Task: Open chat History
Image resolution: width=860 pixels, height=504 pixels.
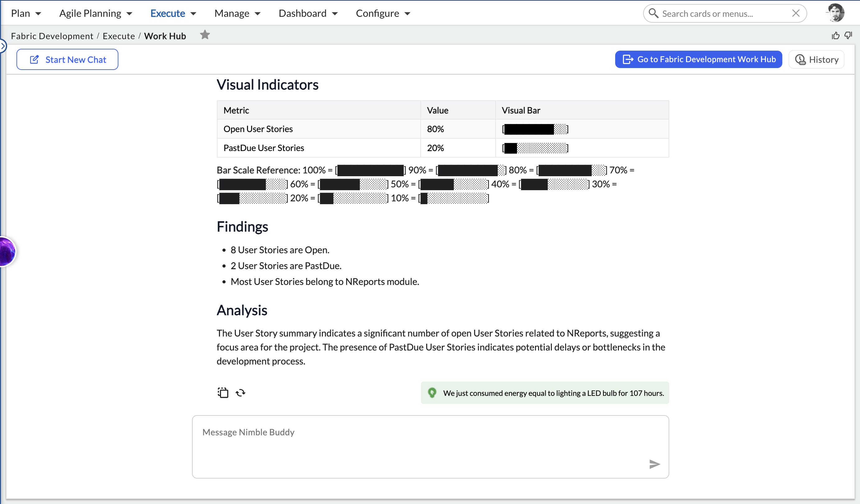Action: click(816, 59)
